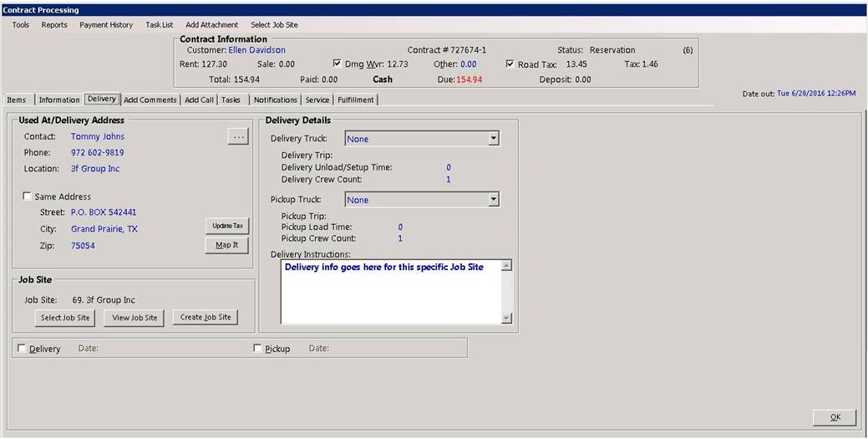Click Add Attachment in menu bar
Screen dimensions: 868x439
212,25
